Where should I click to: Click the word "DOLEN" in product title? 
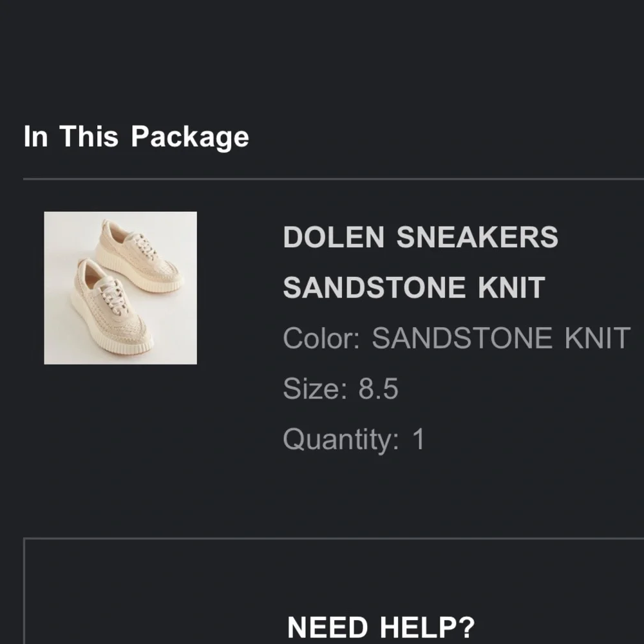pyautogui.click(x=334, y=238)
